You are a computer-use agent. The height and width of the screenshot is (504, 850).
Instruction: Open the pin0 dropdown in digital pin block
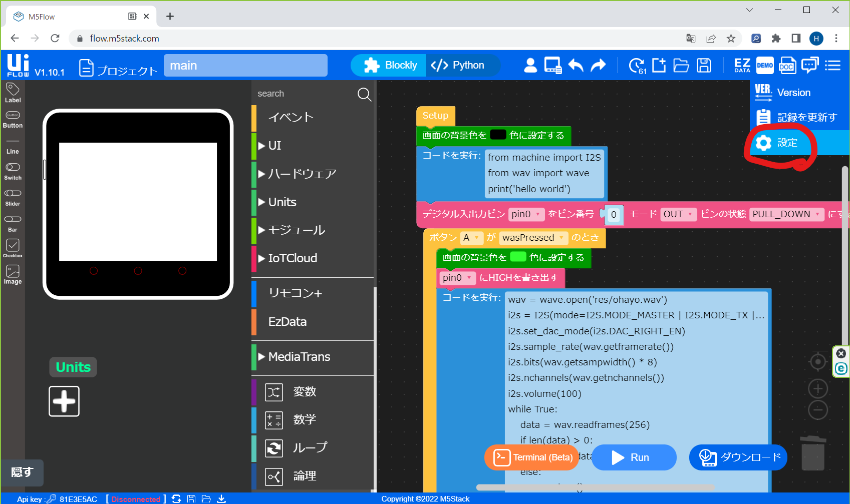tap(526, 214)
